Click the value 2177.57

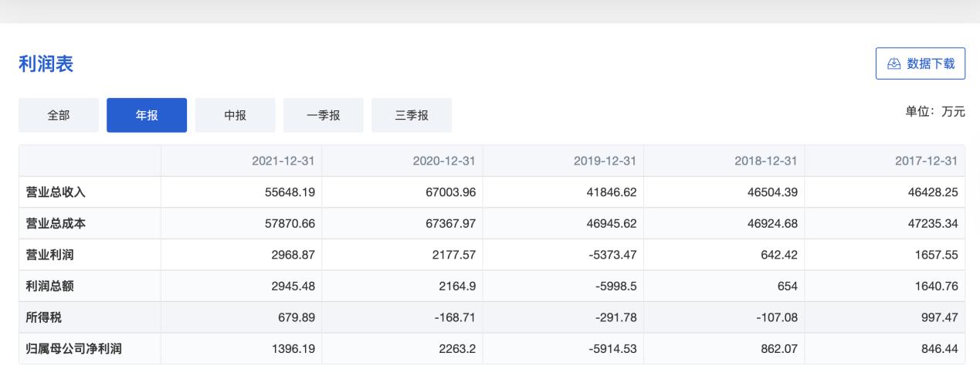click(x=453, y=255)
